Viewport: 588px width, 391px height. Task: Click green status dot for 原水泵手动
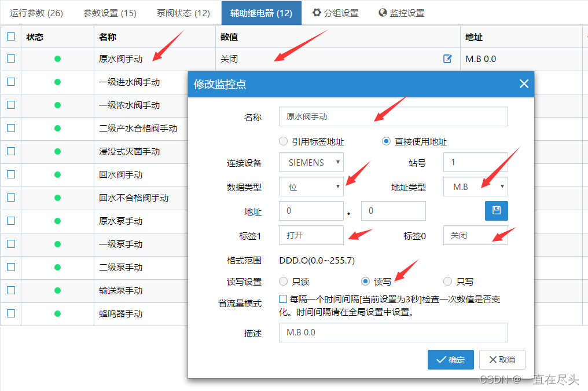(57, 221)
